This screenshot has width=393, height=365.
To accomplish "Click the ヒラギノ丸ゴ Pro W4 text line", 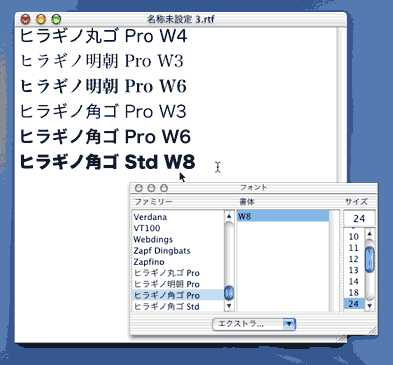I will click(x=103, y=36).
